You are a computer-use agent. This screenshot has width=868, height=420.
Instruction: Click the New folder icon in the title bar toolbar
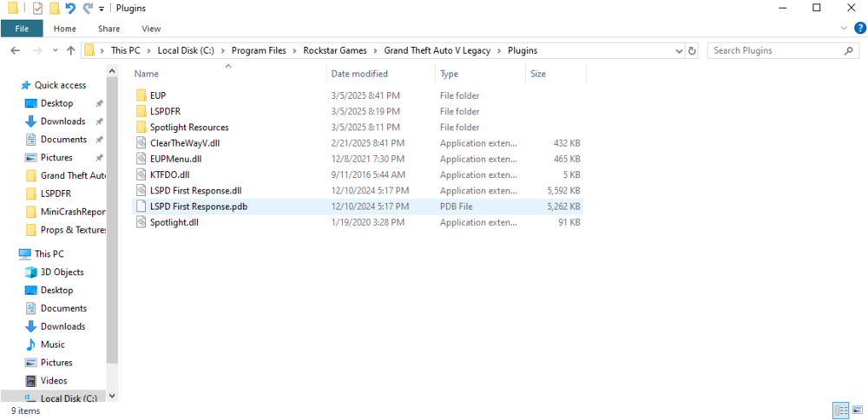coord(54,9)
